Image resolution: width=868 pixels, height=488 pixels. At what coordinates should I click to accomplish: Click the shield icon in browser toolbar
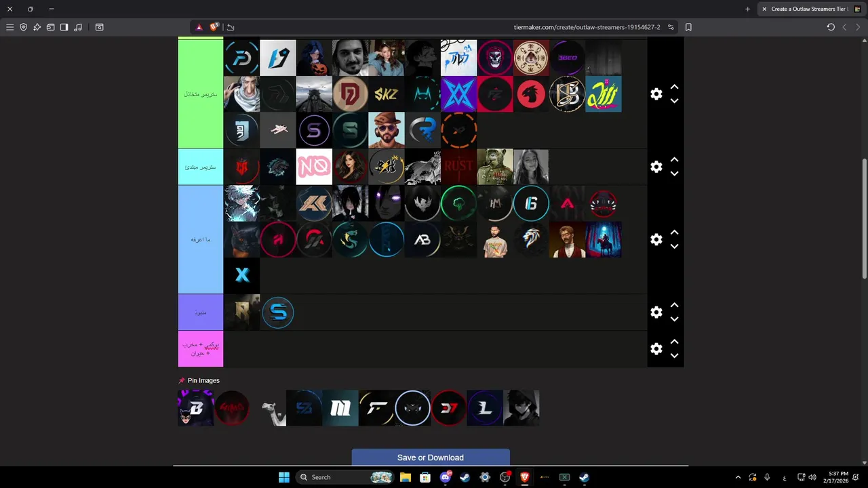click(x=24, y=27)
